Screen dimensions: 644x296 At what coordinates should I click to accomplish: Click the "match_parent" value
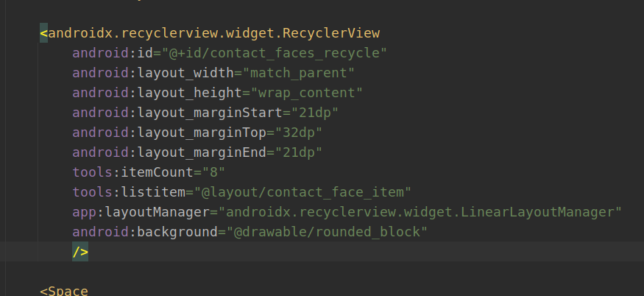300,73
